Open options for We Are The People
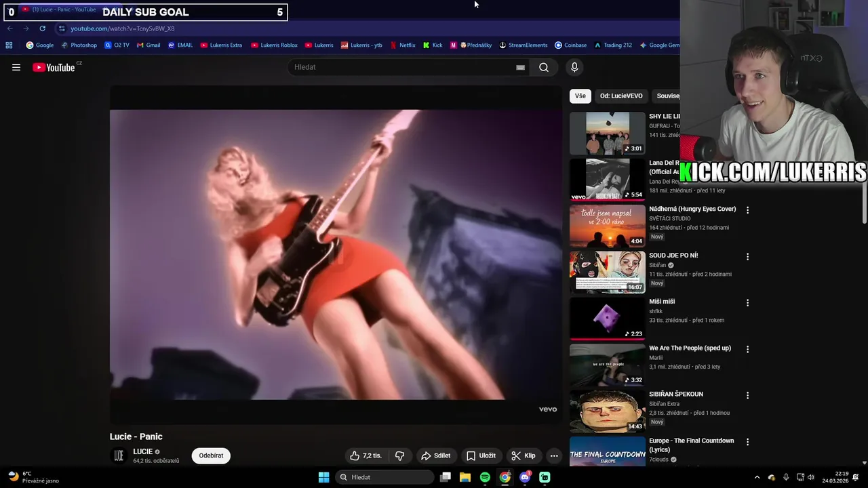Viewport: 868px width, 488px height. (x=747, y=349)
